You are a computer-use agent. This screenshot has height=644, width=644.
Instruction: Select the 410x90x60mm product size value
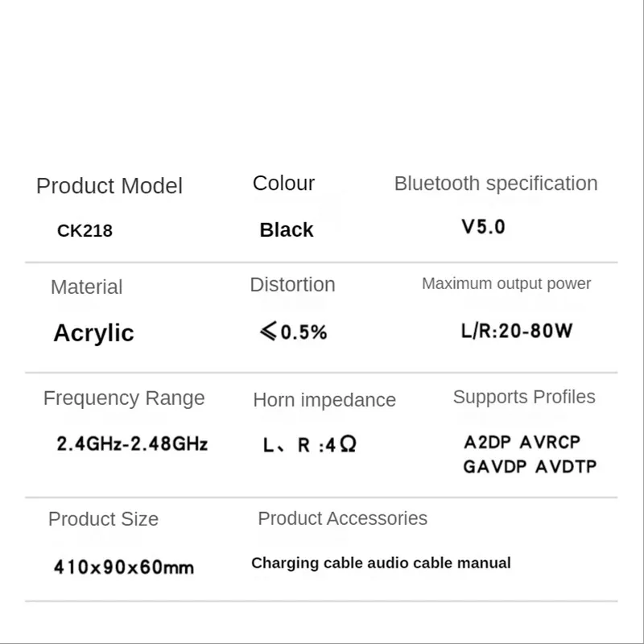tap(124, 567)
